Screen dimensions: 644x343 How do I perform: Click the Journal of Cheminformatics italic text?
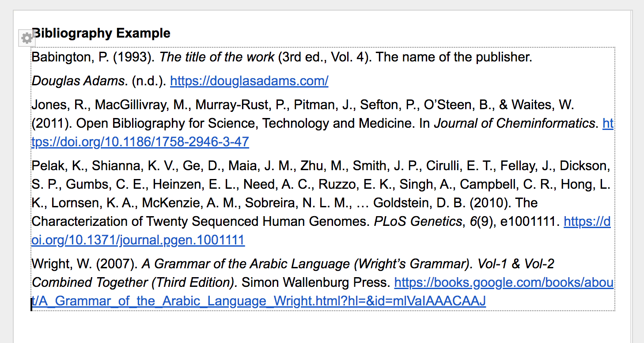(x=514, y=123)
